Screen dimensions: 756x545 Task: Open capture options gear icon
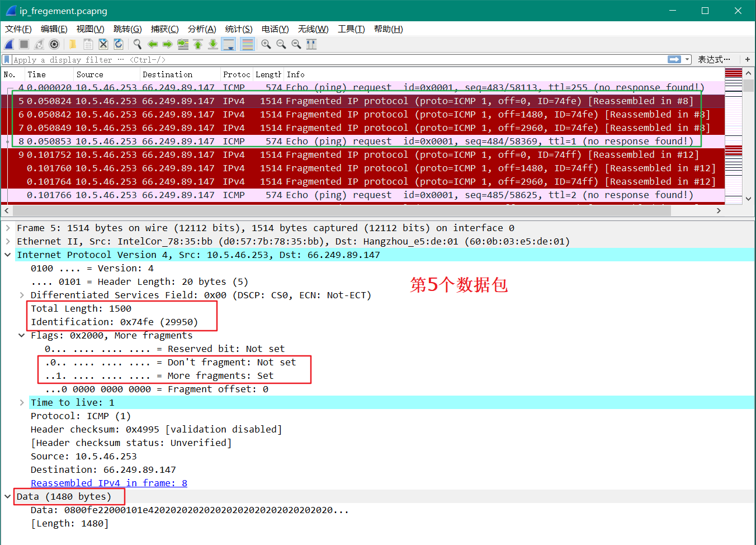(x=54, y=44)
